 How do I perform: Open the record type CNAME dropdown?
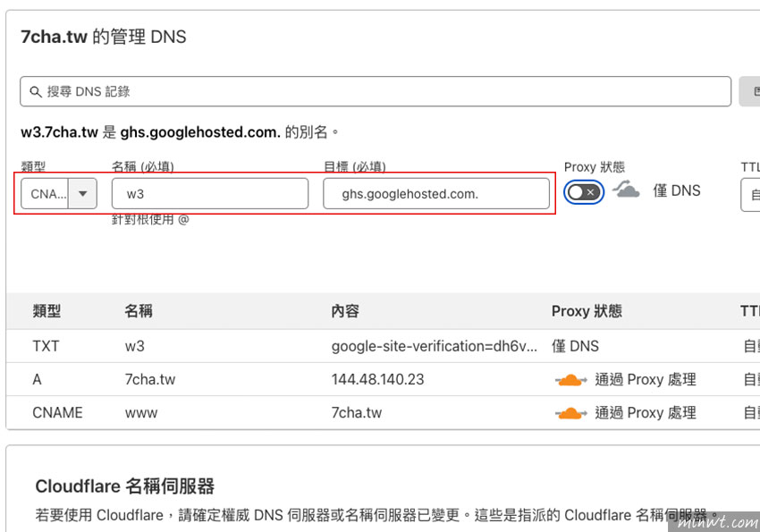pos(59,194)
